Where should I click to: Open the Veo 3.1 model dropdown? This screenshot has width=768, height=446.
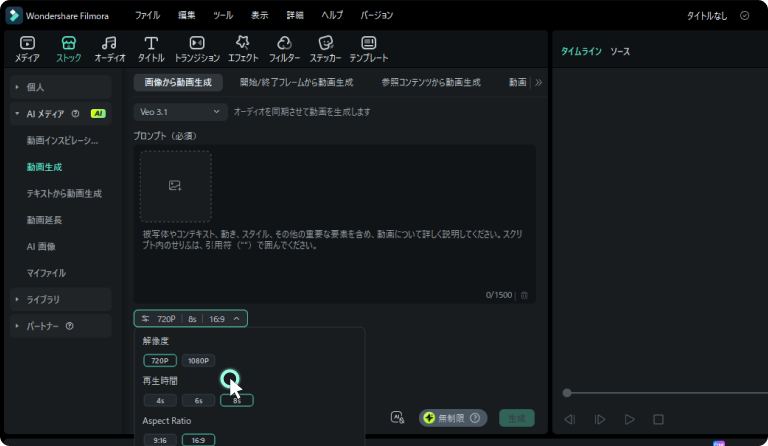tap(179, 112)
